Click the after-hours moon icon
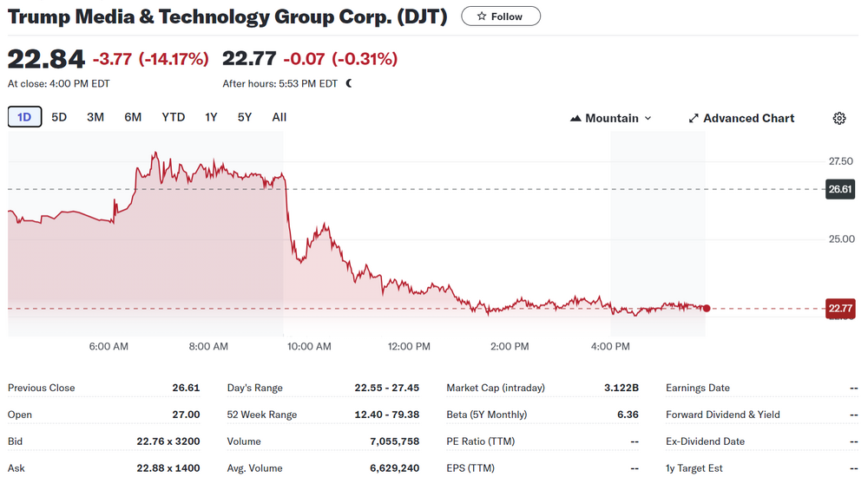The height and width of the screenshot is (490, 868). pos(349,84)
